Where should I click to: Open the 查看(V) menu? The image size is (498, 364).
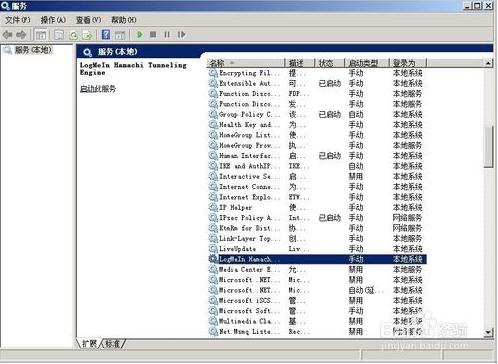click(88, 20)
